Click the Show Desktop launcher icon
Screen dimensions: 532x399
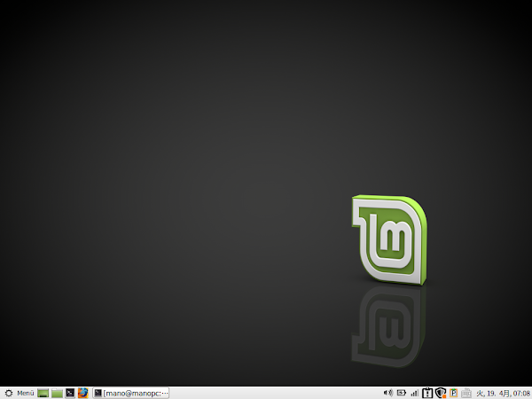(43, 393)
